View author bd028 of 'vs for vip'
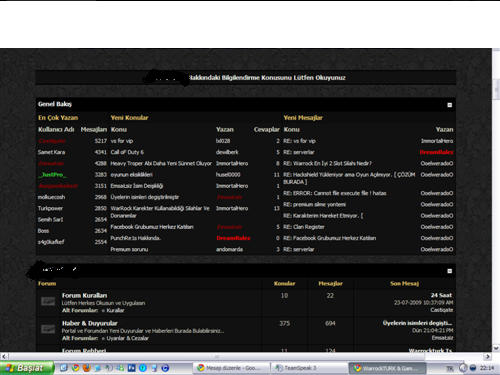Viewport: 500px width, 375px height. [223, 141]
